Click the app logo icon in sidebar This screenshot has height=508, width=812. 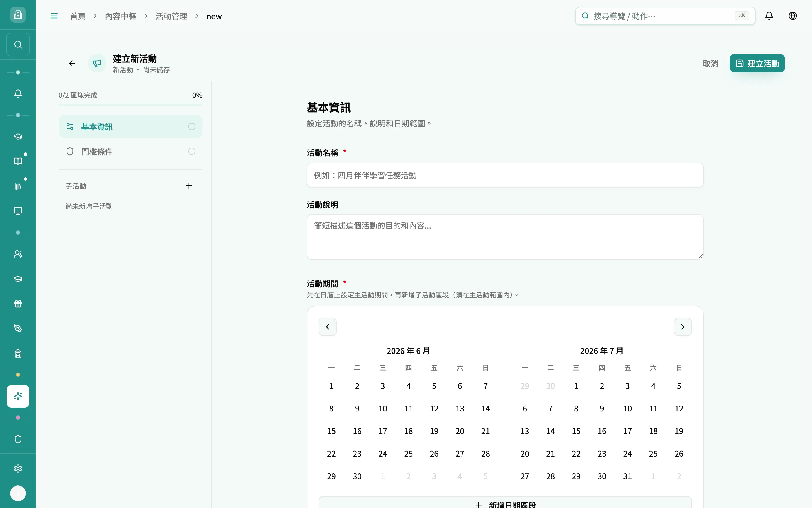18,15
